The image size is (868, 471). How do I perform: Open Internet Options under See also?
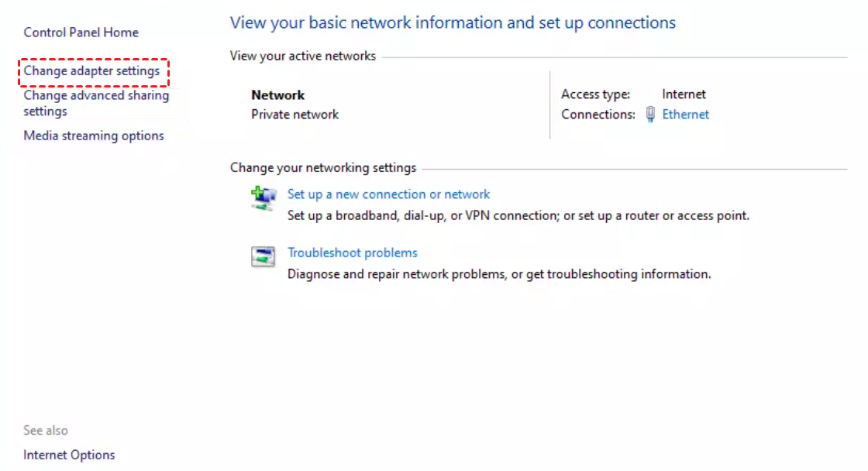click(x=69, y=455)
